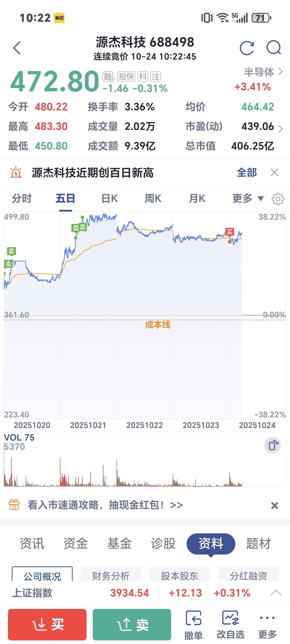The image size is (290, 644).
Task: View 全部 alerts link
Action: click(247, 173)
